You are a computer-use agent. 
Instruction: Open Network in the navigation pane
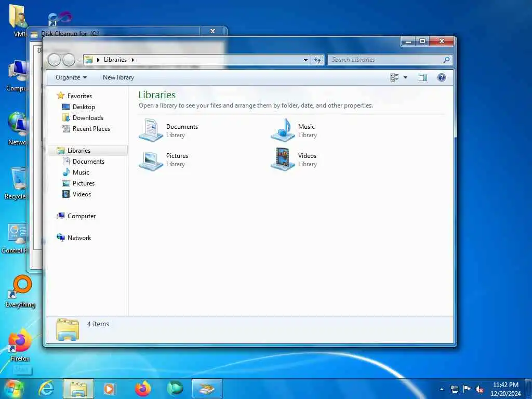[74, 238]
